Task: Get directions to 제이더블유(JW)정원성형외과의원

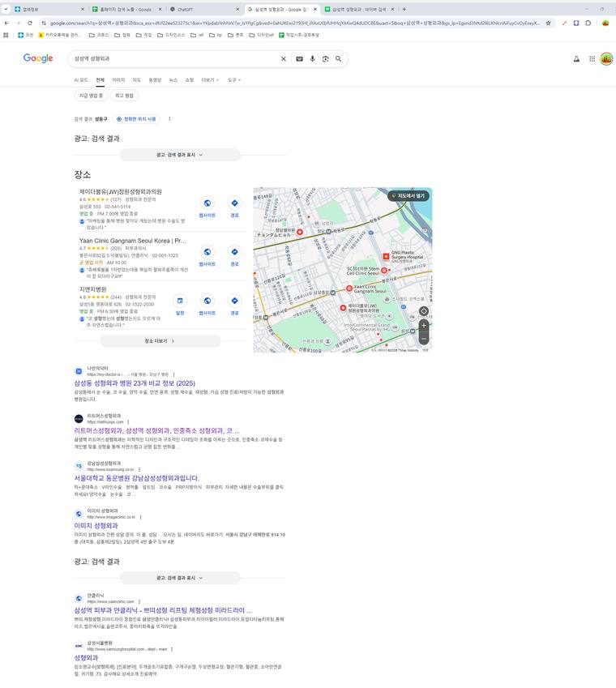Action: point(235,207)
